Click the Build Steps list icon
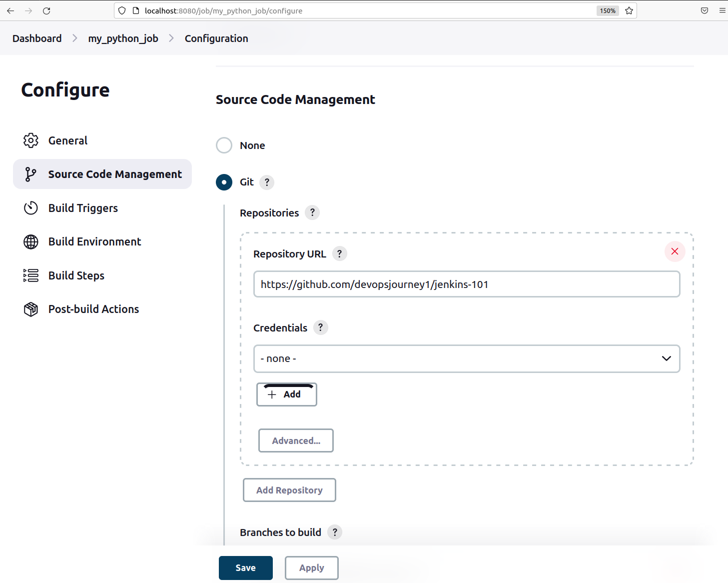This screenshot has height=583, width=728. (31, 275)
